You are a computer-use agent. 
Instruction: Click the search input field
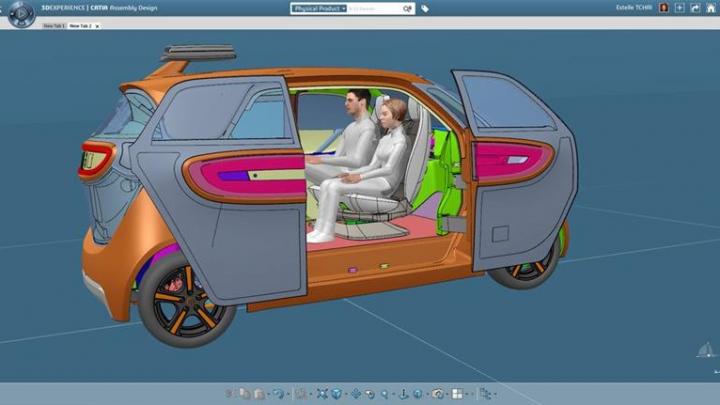[x=374, y=8]
